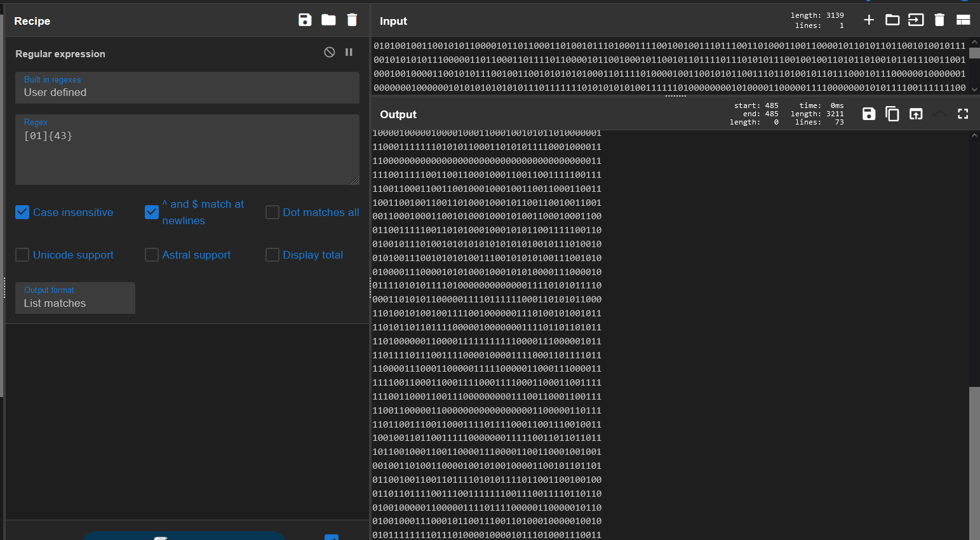Click the Regex field resize grip
Screen dimensions: 980x540
click(x=355, y=180)
